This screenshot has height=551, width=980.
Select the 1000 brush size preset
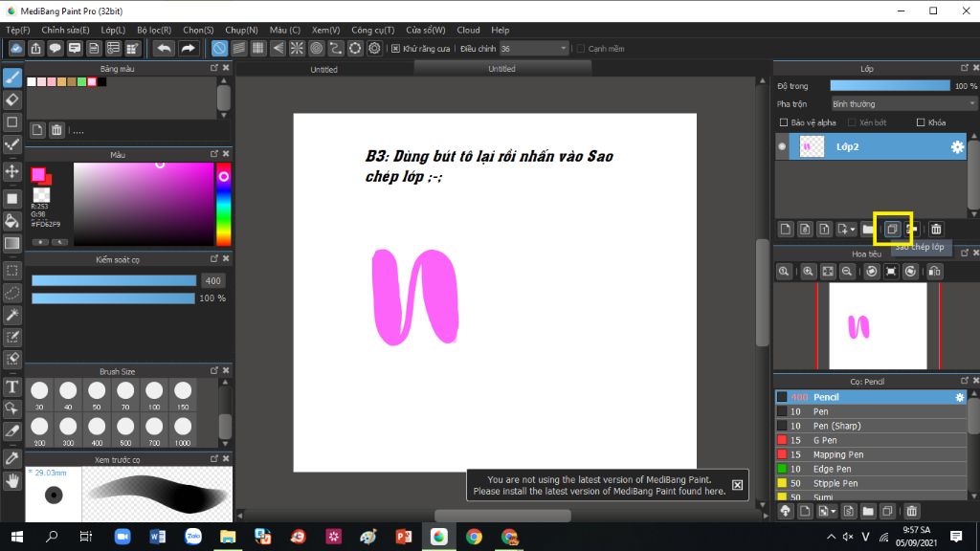tap(183, 431)
